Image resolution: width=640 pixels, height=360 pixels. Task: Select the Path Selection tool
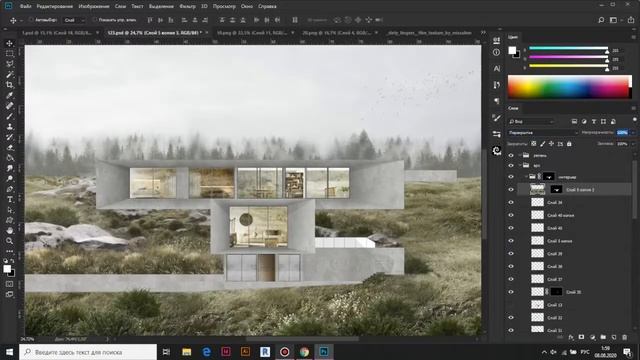click(x=9, y=210)
